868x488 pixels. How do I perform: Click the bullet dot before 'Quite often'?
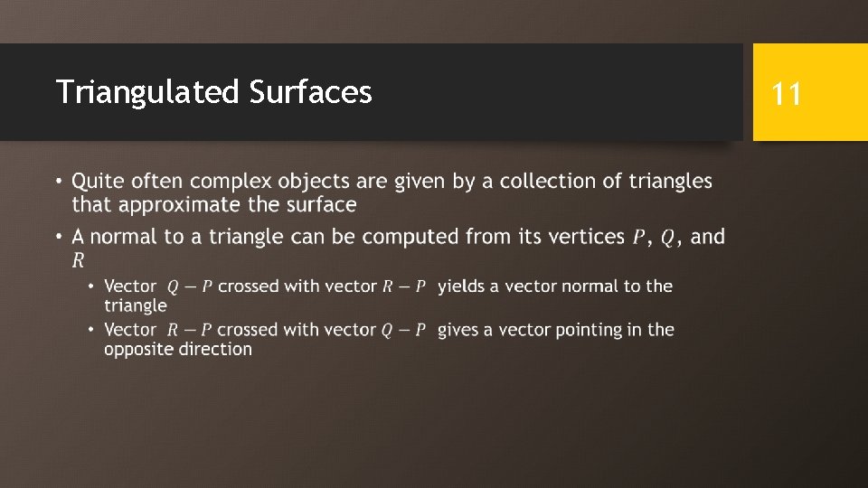60,182
